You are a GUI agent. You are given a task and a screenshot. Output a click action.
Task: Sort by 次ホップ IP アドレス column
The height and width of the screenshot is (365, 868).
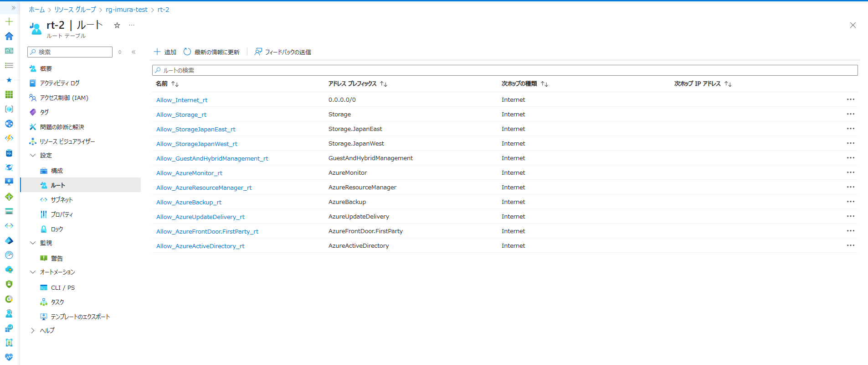pyautogui.click(x=703, y=84)
